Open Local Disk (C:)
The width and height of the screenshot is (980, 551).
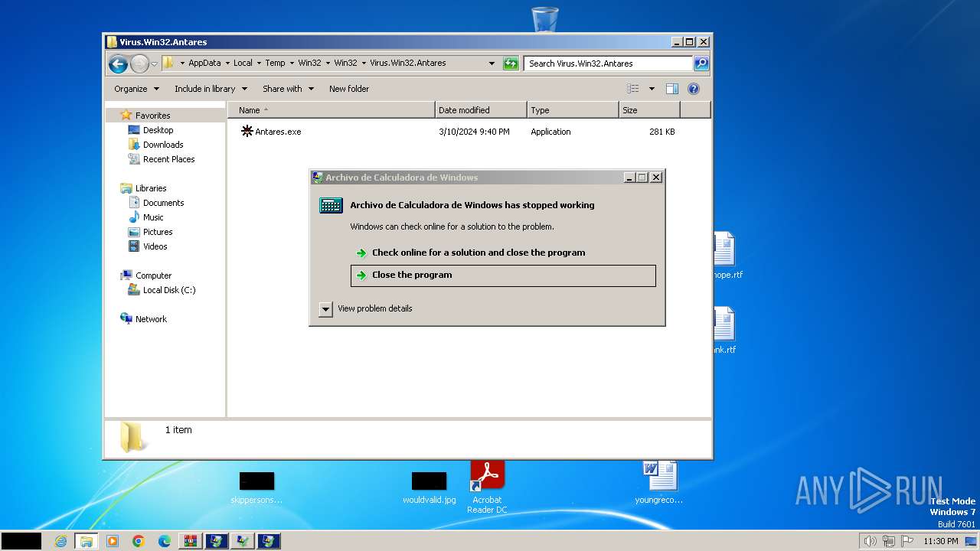tap(168, 290)
